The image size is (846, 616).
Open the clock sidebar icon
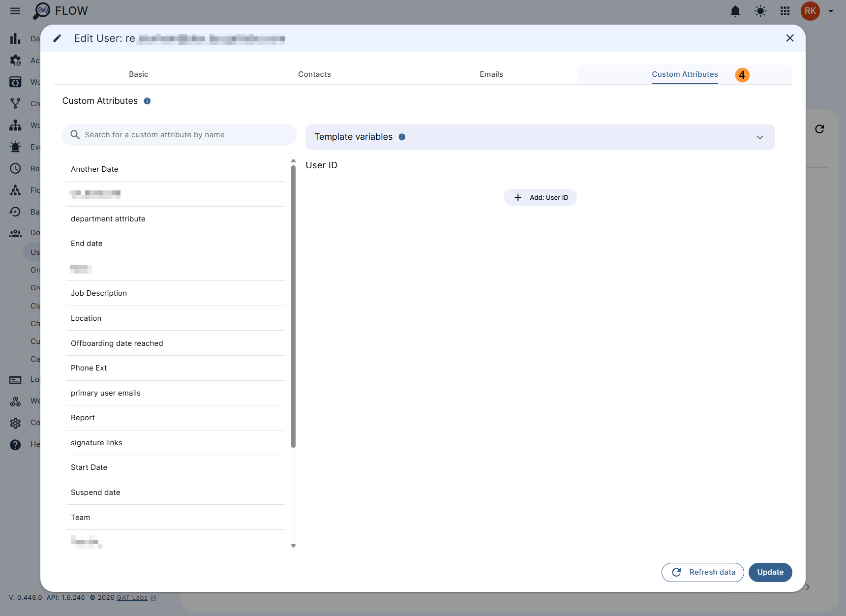pyautogui.click(x=15, y=168)
